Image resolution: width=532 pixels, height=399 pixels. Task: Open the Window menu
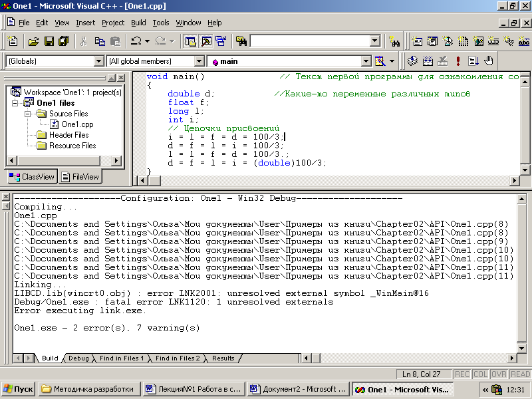pyautogui.click(x=188, y=23)
